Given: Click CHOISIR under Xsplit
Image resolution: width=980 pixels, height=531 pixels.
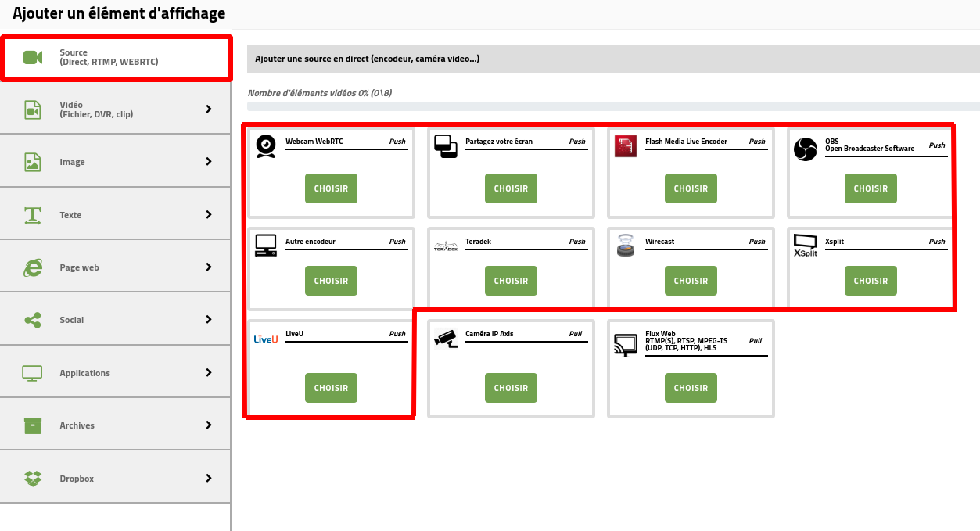Looking at the screenshot, I should (871, 281).
